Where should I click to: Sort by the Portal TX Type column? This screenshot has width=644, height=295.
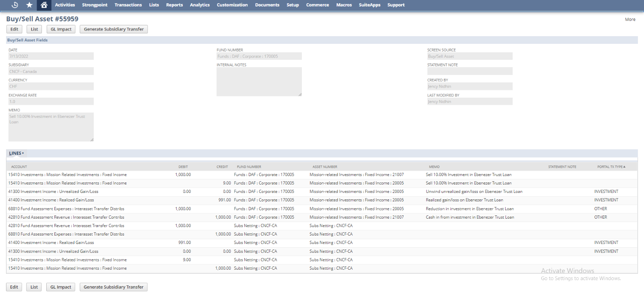pyautogui.click(x=611, y=167)
